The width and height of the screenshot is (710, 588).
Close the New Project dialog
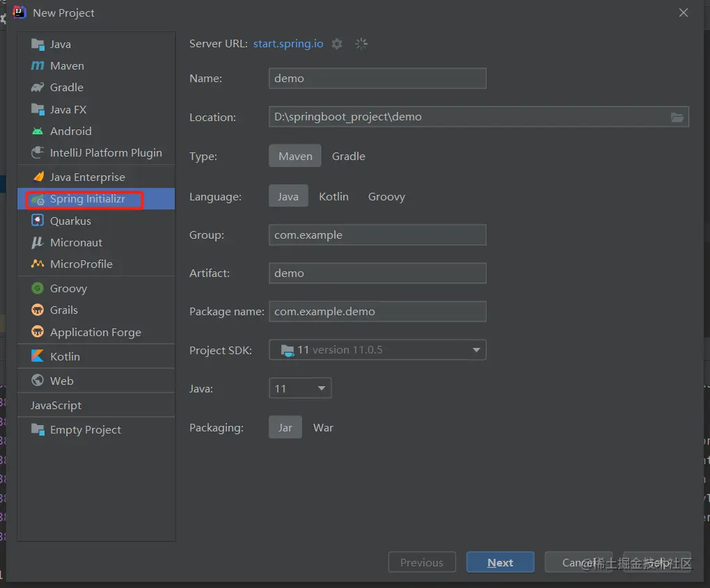(684, 13)
